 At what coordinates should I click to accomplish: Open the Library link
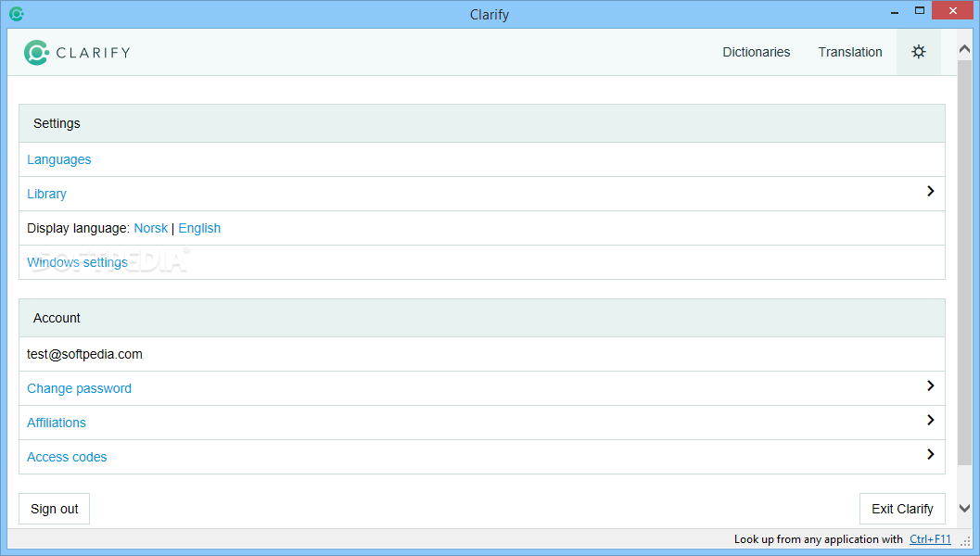(46, 194)
